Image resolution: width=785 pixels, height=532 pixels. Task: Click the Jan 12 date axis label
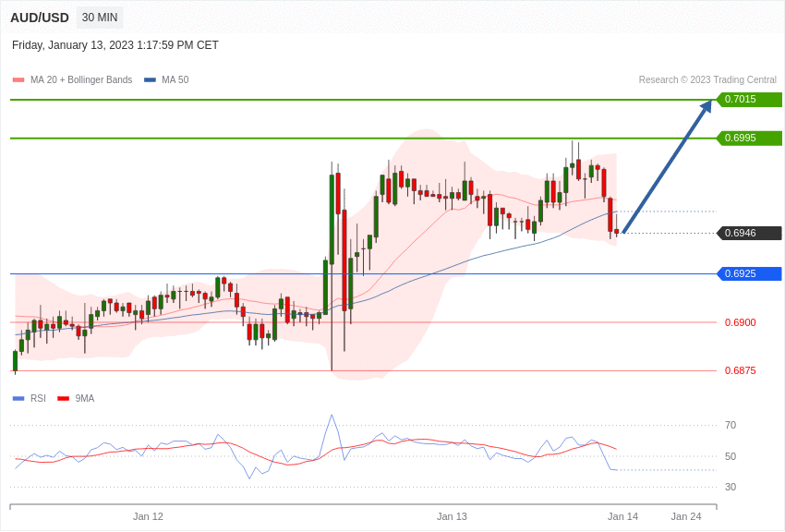pyautogui.click(x=148, y=516)
